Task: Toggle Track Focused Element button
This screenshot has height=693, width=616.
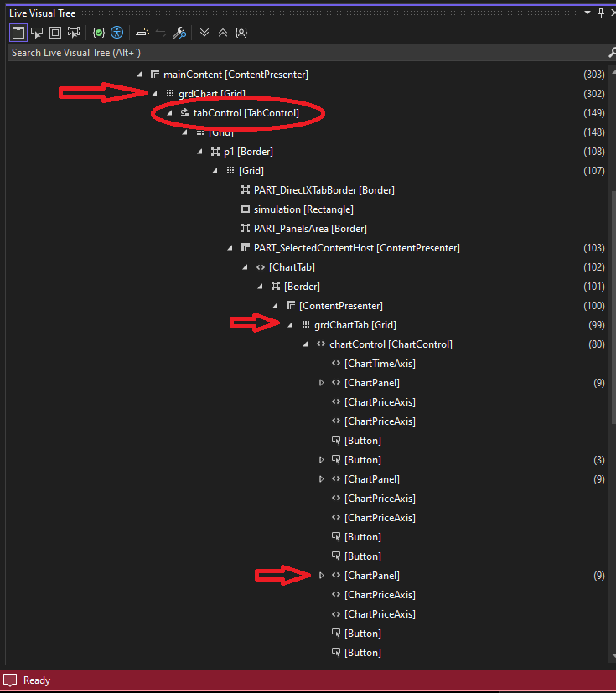Action: 74,33
